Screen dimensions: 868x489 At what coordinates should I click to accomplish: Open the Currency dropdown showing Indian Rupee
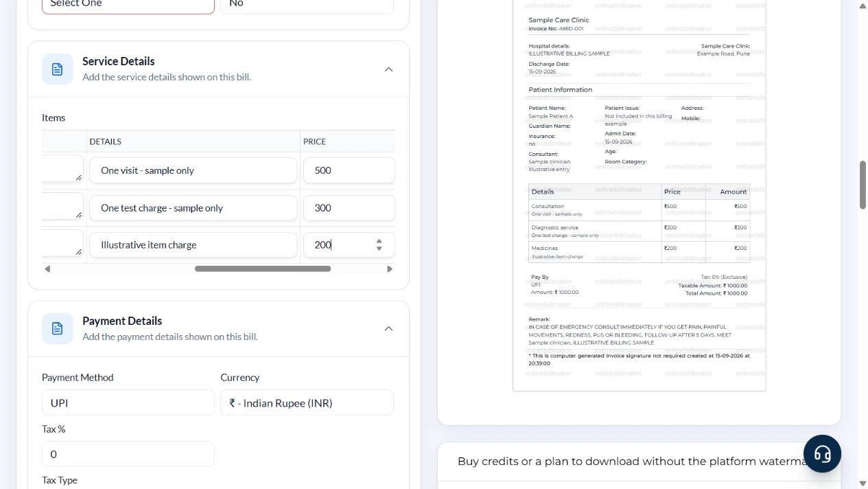pos(307,402)
